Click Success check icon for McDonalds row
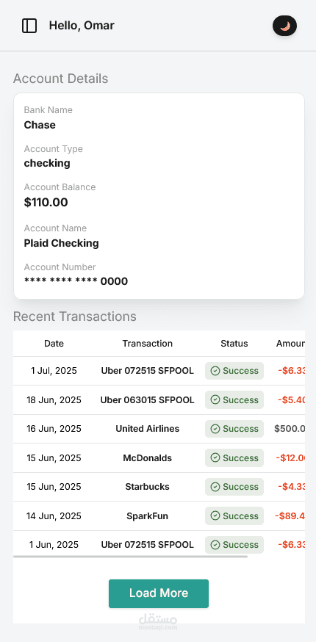 coord(215,458)
